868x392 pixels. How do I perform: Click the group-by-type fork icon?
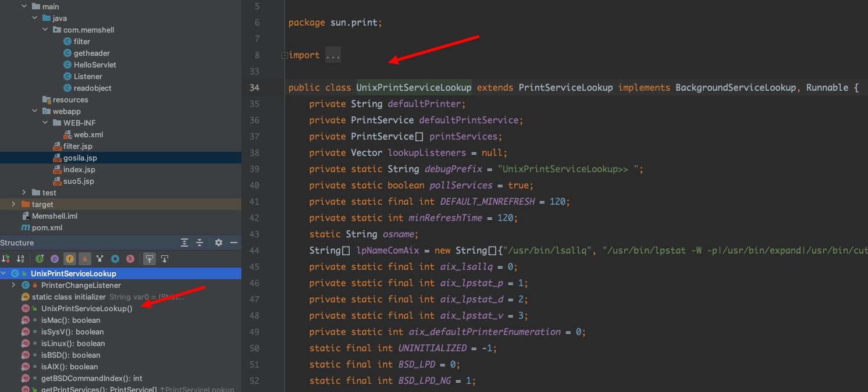pyautogui.click(x=100, y=259)
